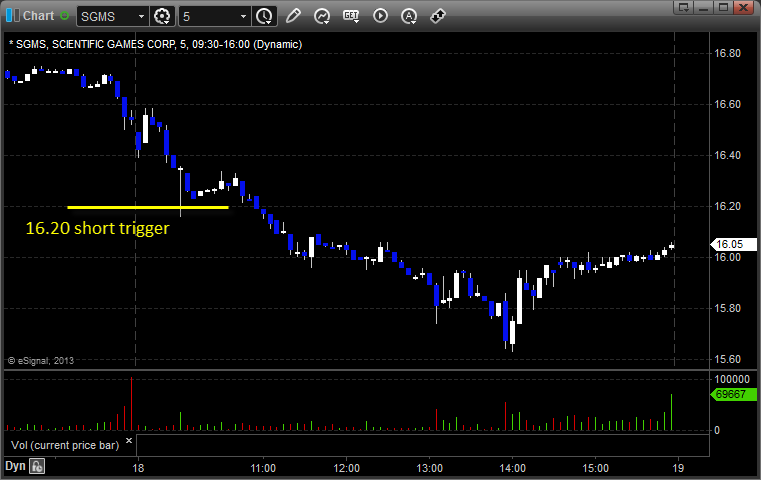Viewport: 761px width, 480px height.
Task: Click the tallest red volume bar
Action: pos(131,404)
